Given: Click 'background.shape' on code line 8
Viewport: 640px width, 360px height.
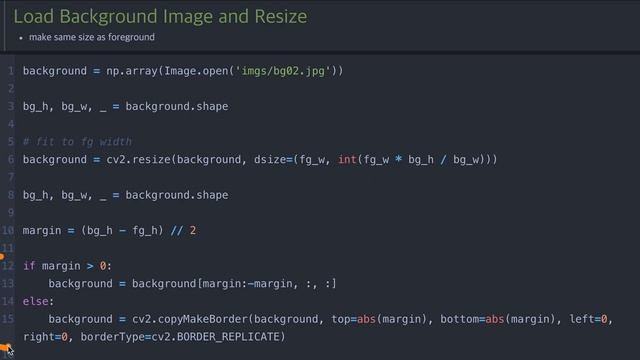Looking at the screenshot, I should coord(177,195).
